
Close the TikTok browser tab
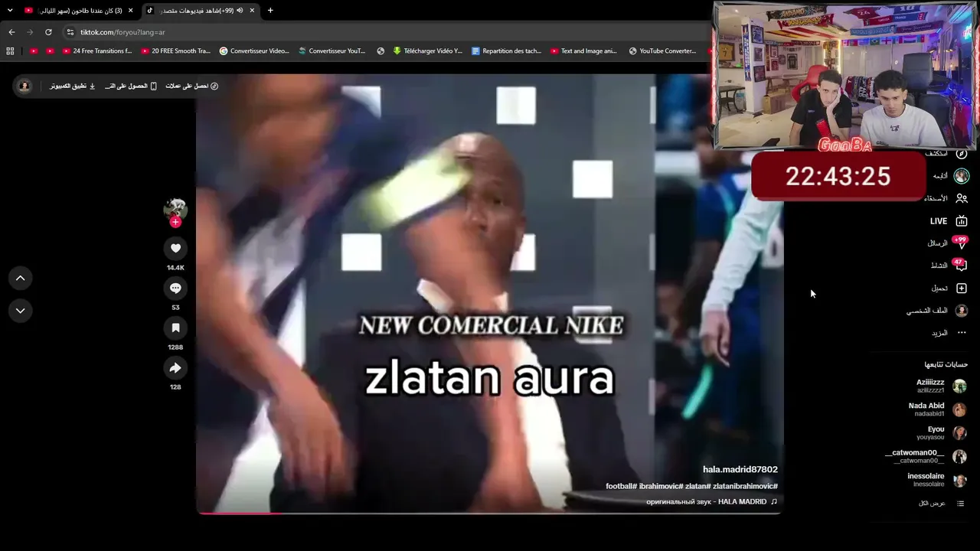(x=252, y=11)
